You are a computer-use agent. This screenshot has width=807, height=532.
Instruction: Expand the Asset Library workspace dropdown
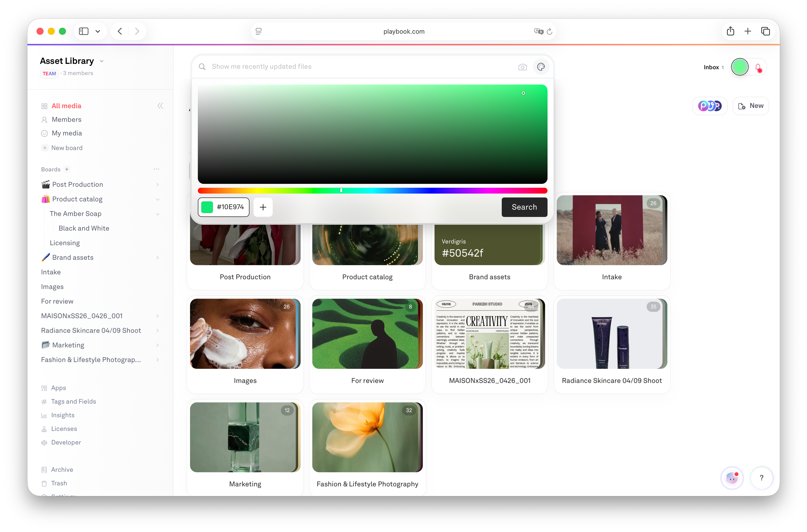[x=102, y=61]
